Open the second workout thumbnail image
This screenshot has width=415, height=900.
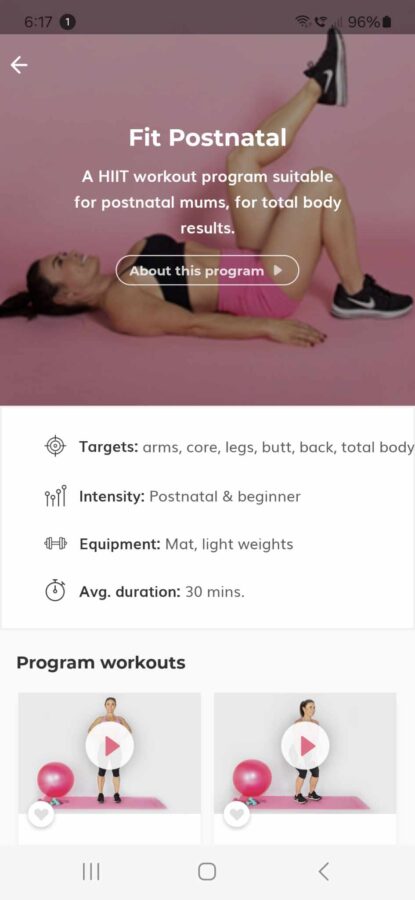(x=305, y=753)
